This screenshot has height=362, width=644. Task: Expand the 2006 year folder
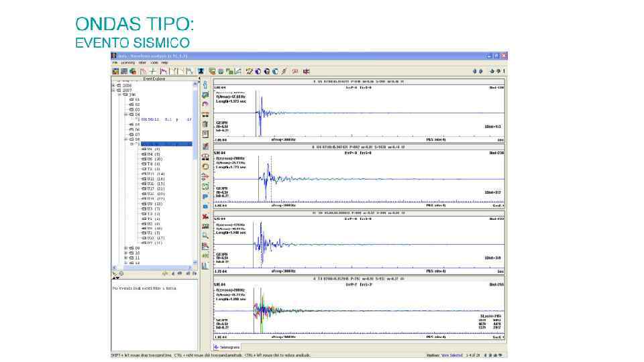[x=114, y=85]
